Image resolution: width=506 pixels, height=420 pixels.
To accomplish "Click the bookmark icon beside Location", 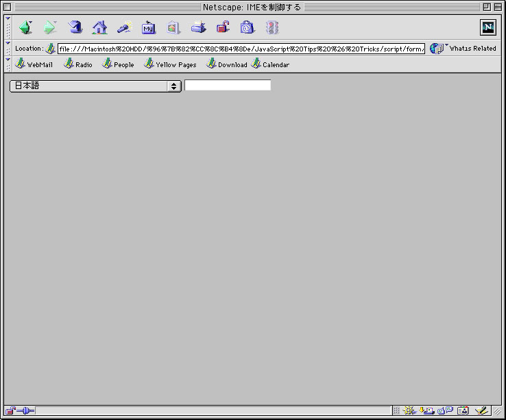I will point(50,49).
